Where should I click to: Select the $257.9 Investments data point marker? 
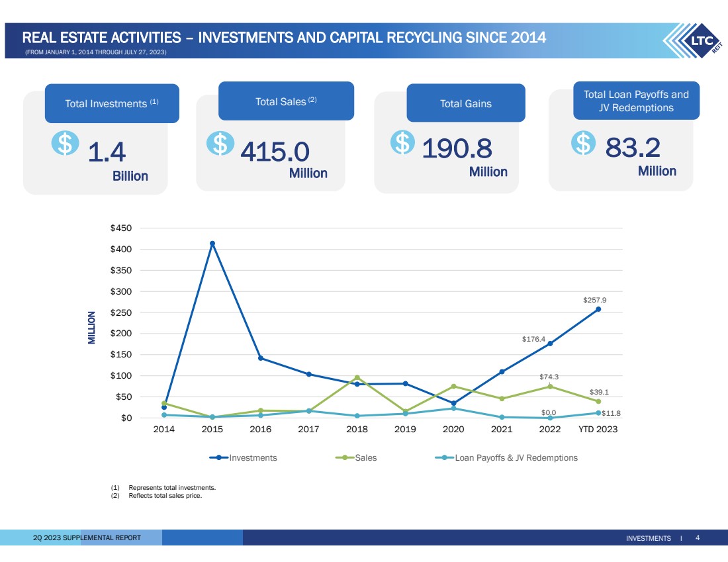tap(598, 309)
